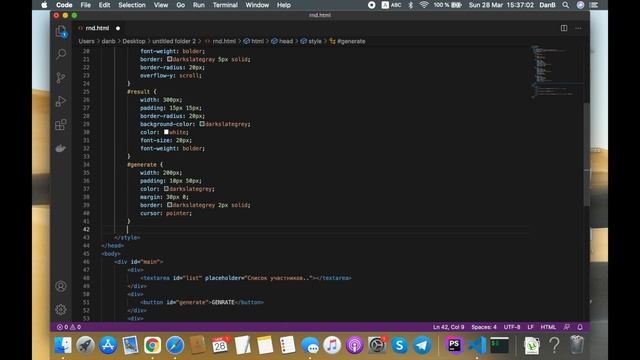The image size is (640, 360).
Task: Select the rnd.html editor tab
Action: (97, 28)
